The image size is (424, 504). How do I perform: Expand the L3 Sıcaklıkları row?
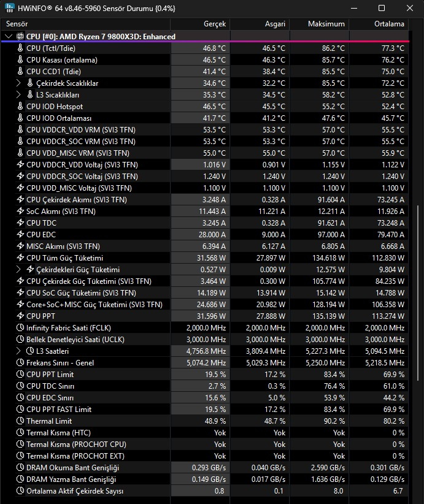coord(18,94)
